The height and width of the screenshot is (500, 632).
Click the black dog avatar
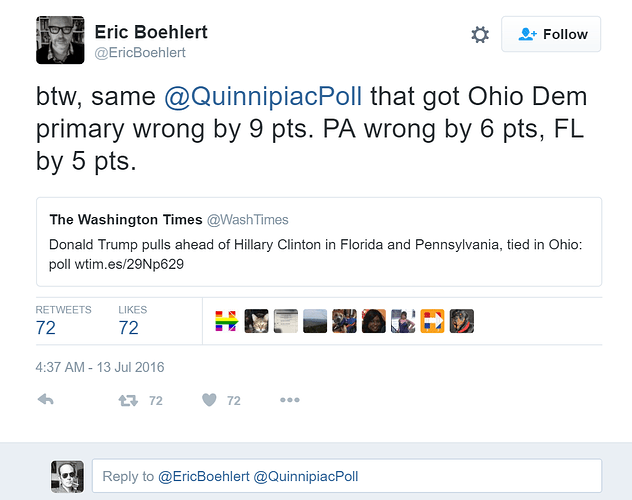click(x=461, y=321)
